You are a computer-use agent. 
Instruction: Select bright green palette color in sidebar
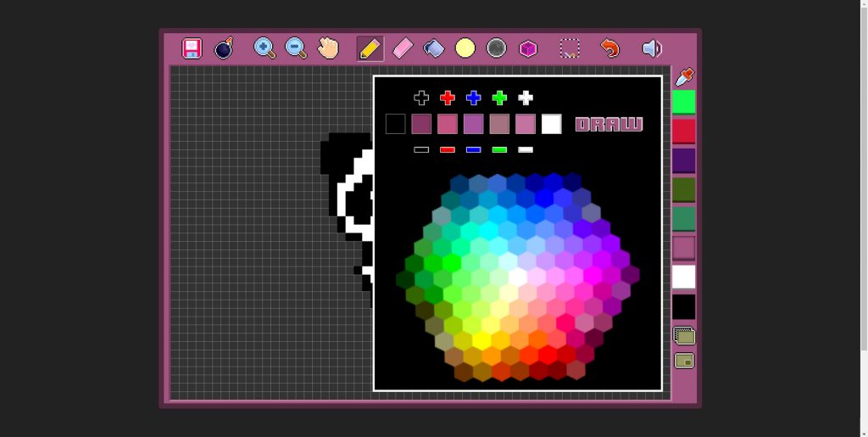tap(684, 102)
